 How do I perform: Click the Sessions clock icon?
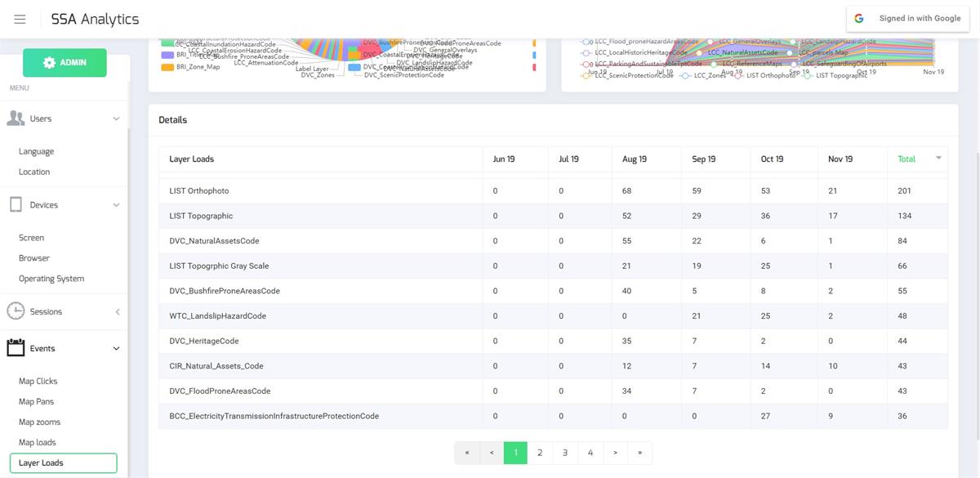16,311
